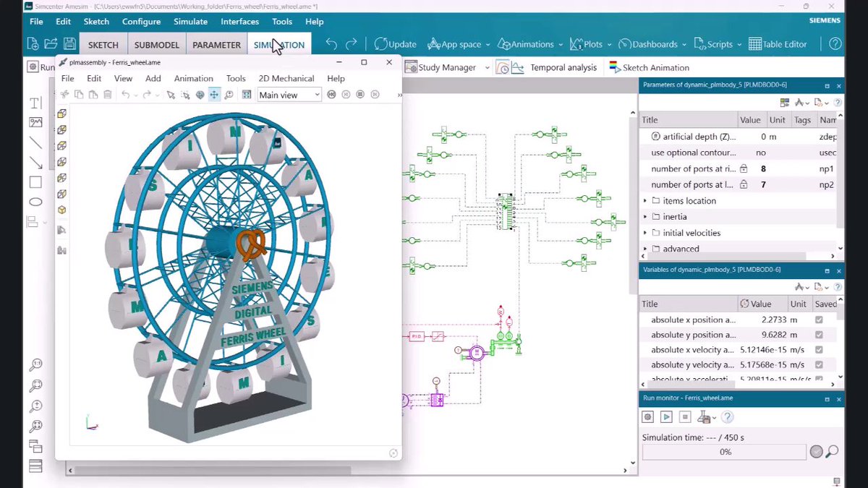The image size is (868, 488).
Task: Open the 2D Mechanical menu in plmassembly
Action: point(286,78)
